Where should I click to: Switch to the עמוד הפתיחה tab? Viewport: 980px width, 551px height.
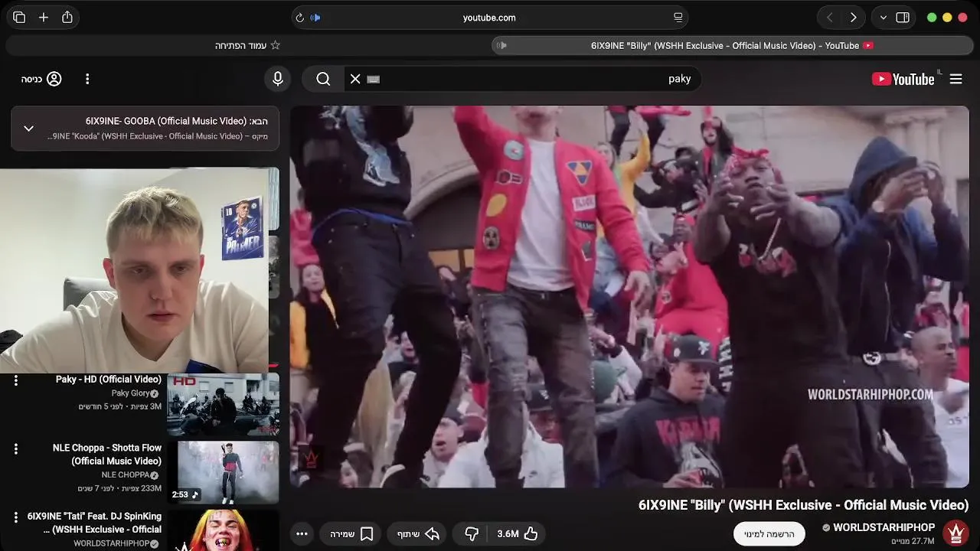pyautogui.click(x=247, y=46)
